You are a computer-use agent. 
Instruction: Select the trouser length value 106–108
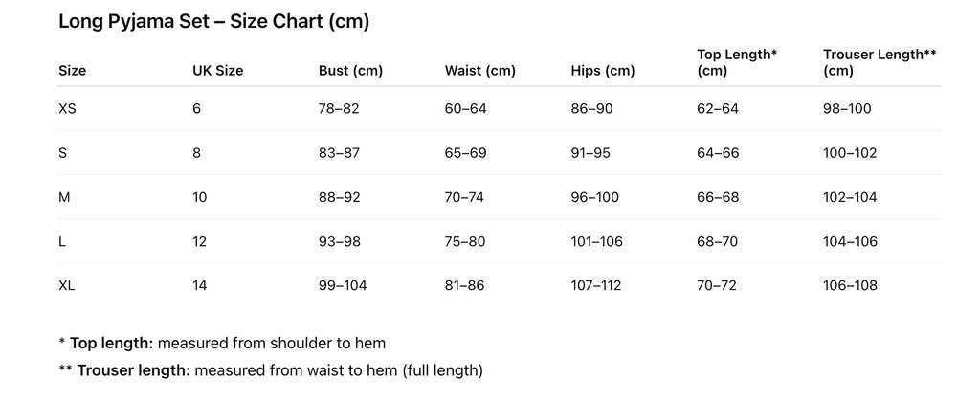tap(850, 285)
